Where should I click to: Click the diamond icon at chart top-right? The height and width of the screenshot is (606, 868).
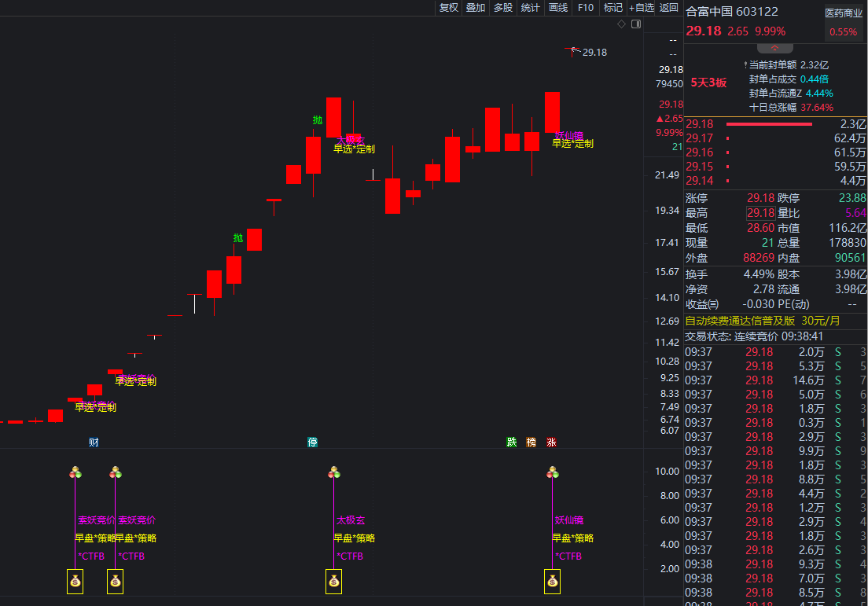point(621,24)
